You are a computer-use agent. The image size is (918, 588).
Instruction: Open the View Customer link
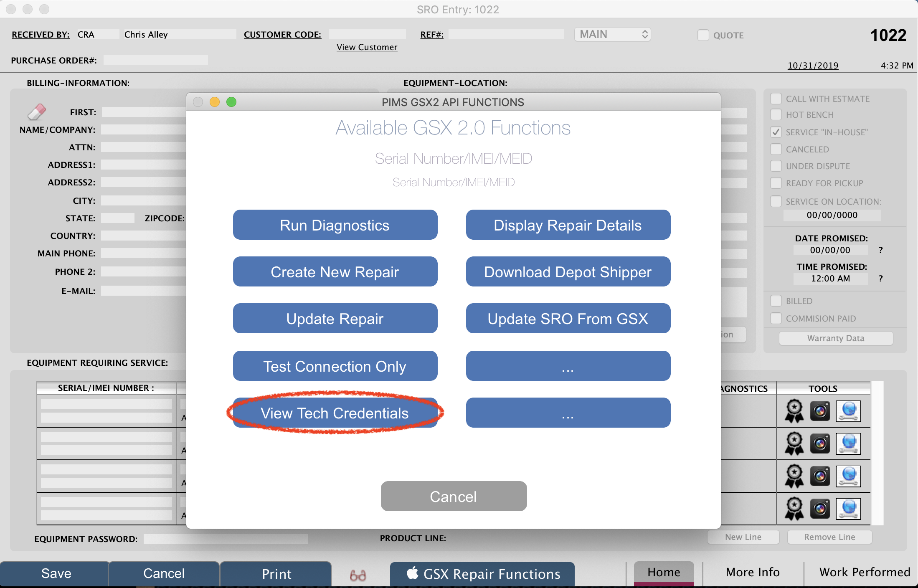tap(367, 47)
